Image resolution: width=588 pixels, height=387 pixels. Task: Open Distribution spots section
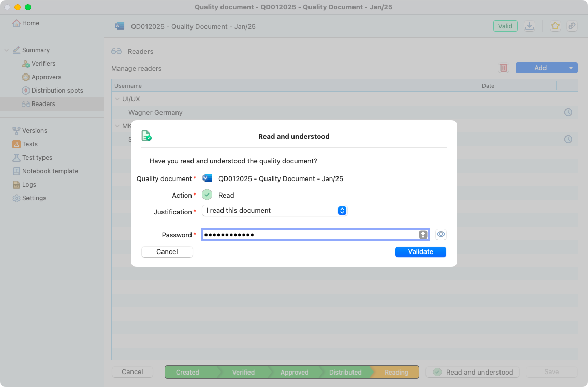(57, 91)
